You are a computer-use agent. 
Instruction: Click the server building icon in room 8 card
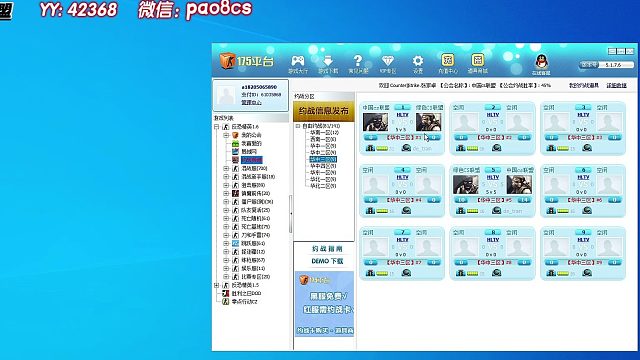(x=460, y=273)
